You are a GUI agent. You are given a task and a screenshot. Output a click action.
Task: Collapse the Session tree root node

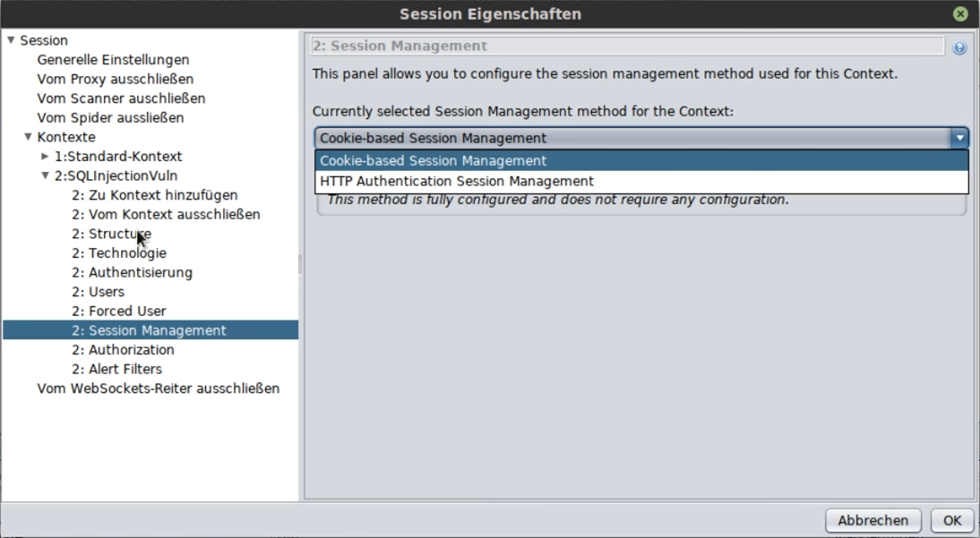[x=11, y=40]
